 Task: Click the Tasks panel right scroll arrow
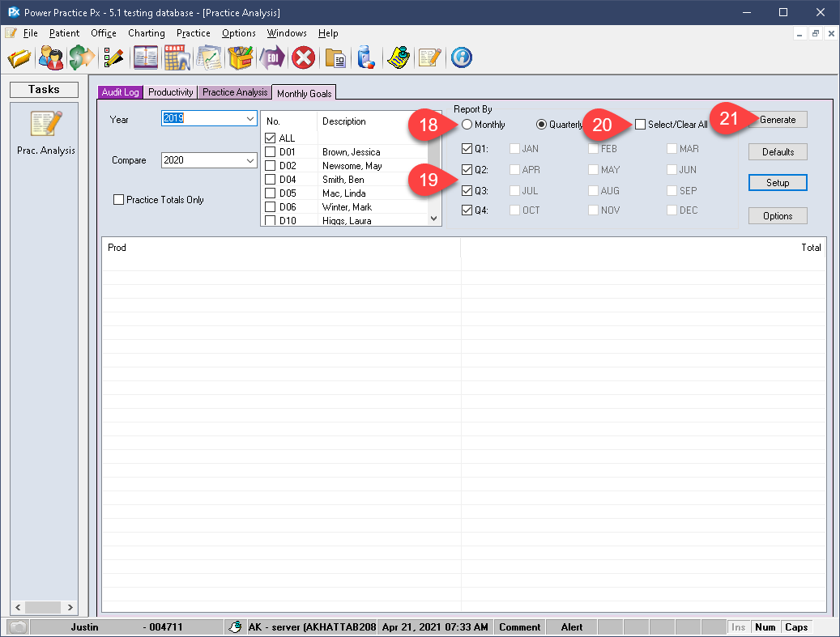pyautogui.click(x=70, y=608)
